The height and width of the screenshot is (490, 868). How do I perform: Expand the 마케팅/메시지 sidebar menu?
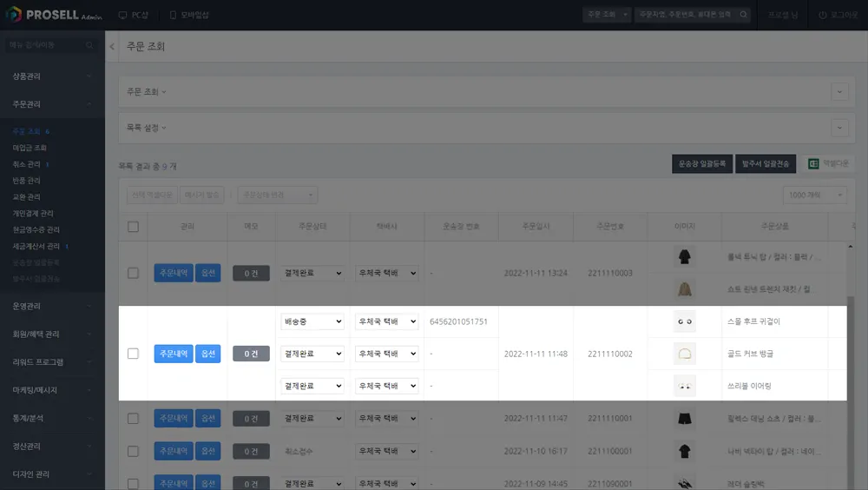coord(52,390)
